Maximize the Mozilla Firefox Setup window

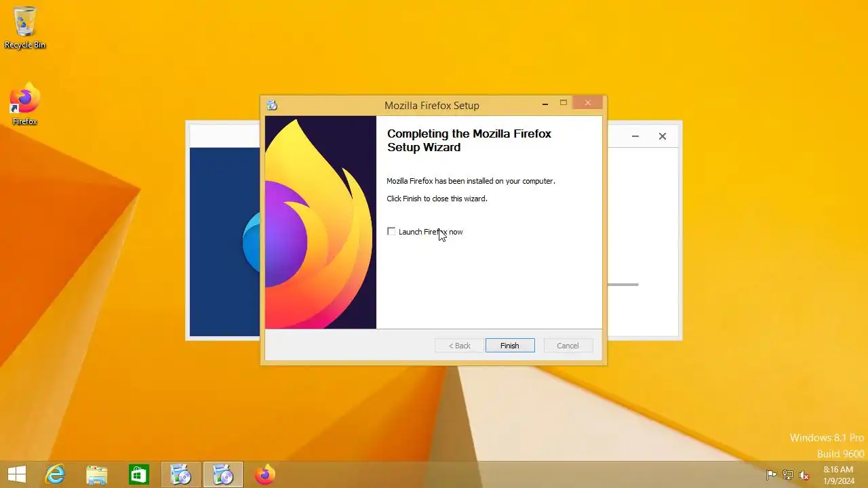[563, 103]
